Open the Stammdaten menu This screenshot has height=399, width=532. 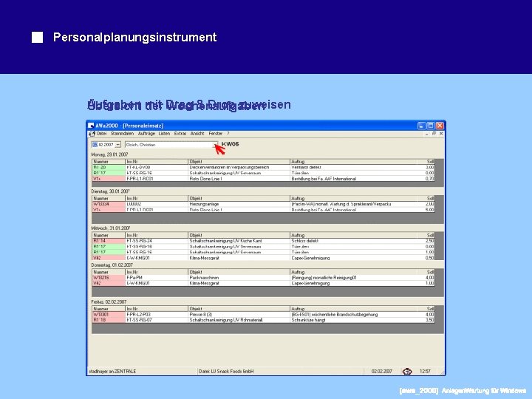(122, 134)
